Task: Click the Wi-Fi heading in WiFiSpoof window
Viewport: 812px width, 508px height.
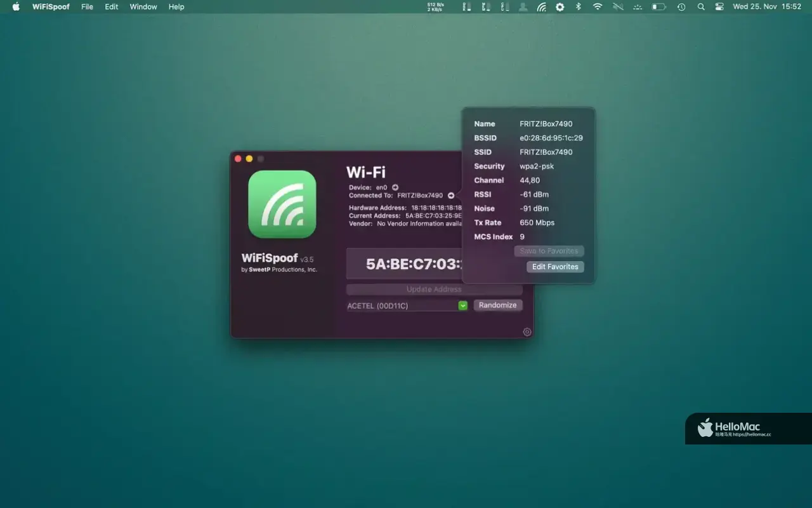Action: click(x=366, y=172)
